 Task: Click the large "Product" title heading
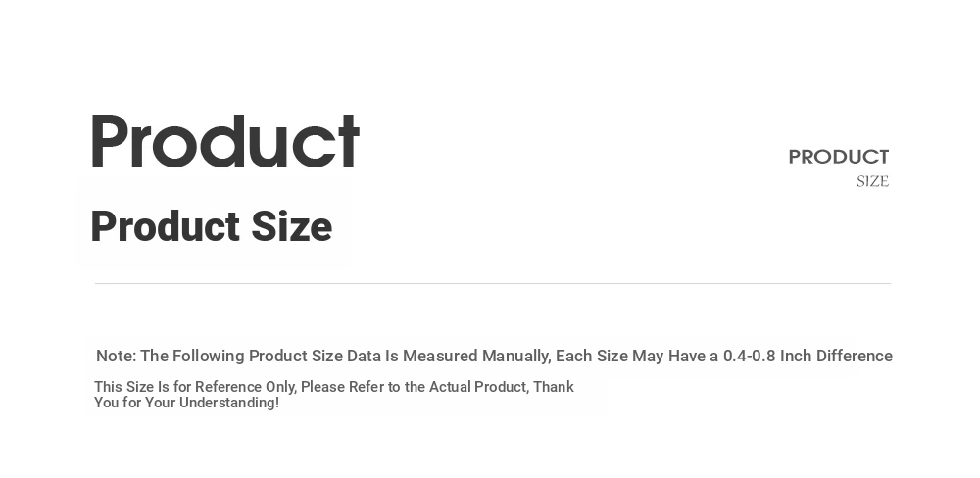point(225,141)
